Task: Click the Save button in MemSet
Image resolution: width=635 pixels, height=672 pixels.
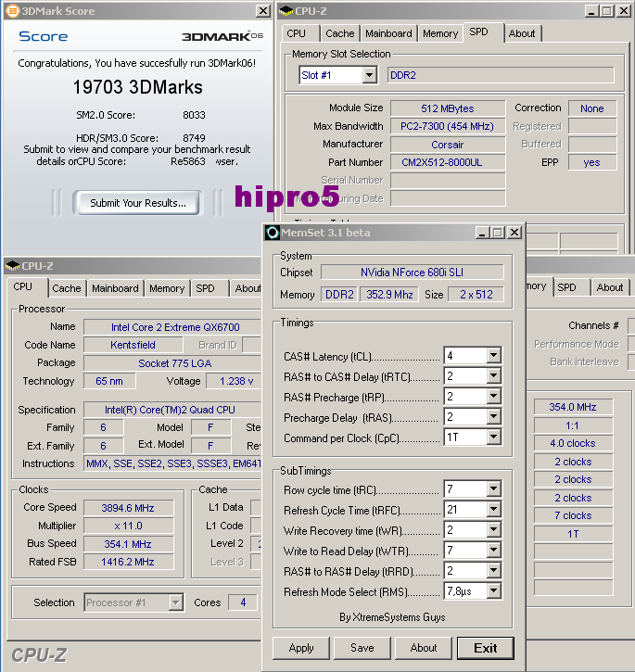Action: tap(362, 648)
